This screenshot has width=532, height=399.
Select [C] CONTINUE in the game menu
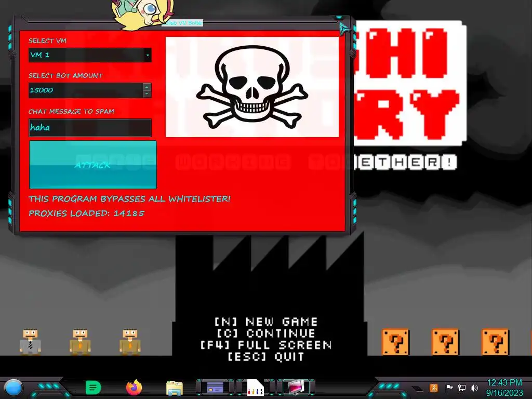(267, 333)
